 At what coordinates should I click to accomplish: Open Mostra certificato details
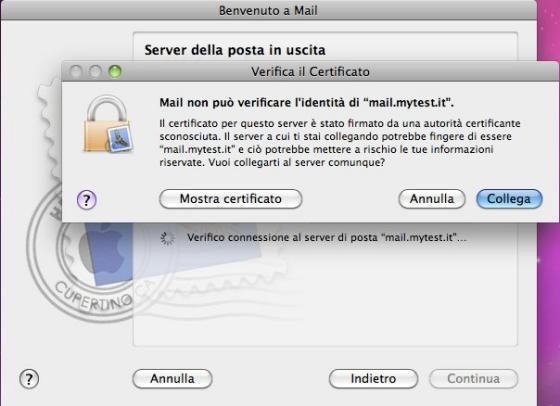coord(231,199)
